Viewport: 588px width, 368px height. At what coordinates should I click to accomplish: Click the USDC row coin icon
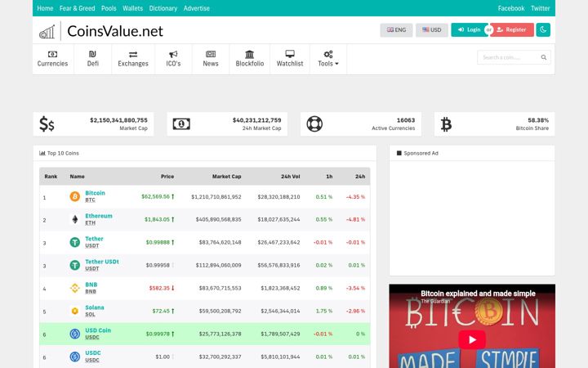pos(75,357)
